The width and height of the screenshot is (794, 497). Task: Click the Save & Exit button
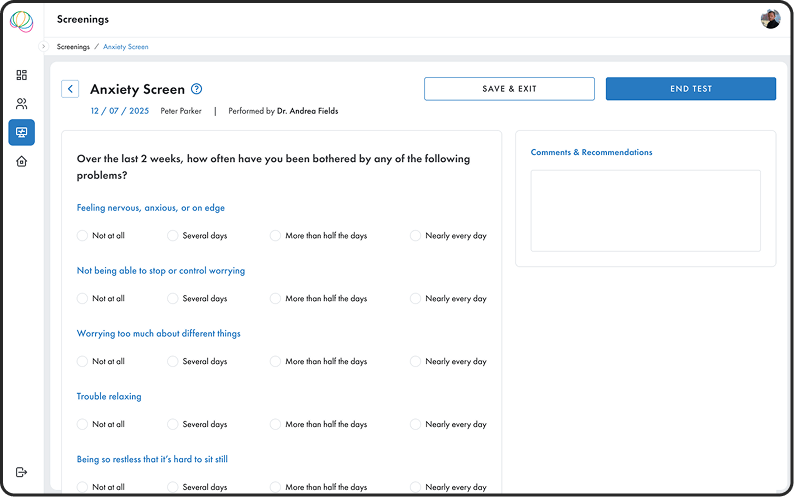[x=509, y=89]
